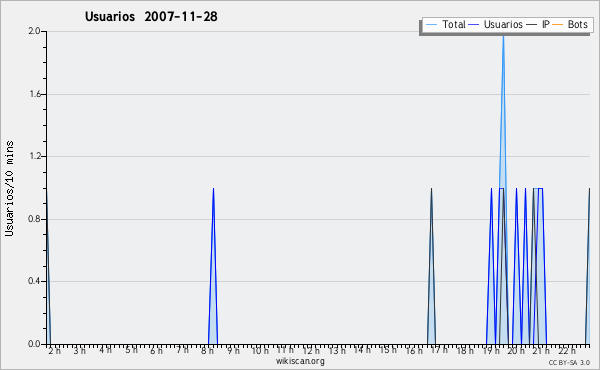Click the '12 h' x-axis label

tap(311, 351)
